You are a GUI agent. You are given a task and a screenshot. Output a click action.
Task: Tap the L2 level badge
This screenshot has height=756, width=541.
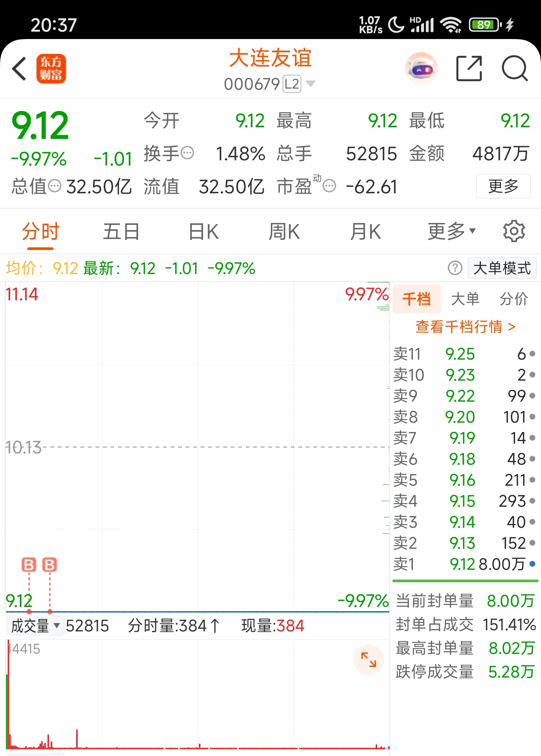pos(292,84)
